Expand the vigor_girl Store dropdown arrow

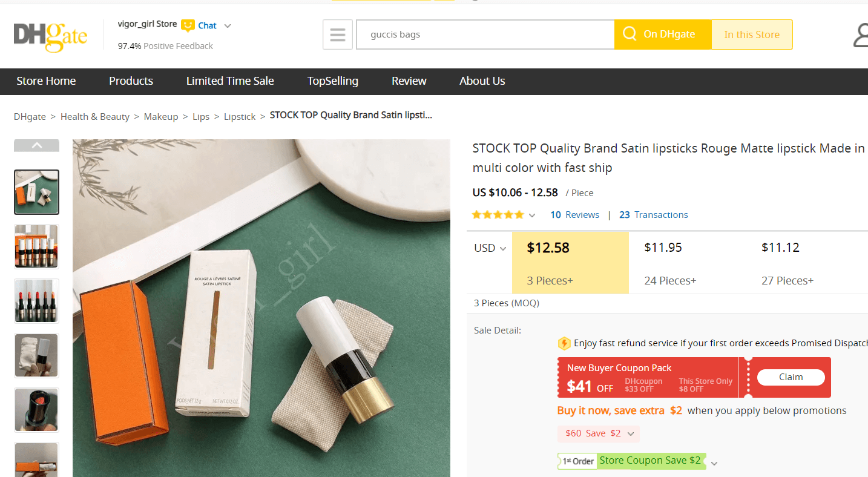click(228, 26)
